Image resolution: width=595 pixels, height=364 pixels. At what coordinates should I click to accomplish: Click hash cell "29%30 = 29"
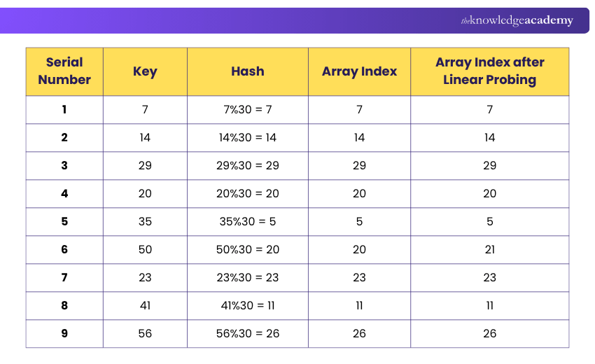[247, 165]
